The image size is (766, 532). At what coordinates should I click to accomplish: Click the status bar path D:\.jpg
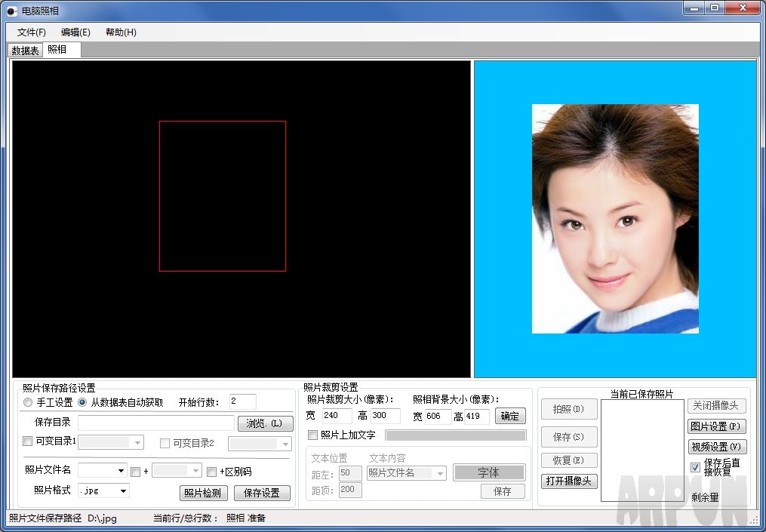102,518
